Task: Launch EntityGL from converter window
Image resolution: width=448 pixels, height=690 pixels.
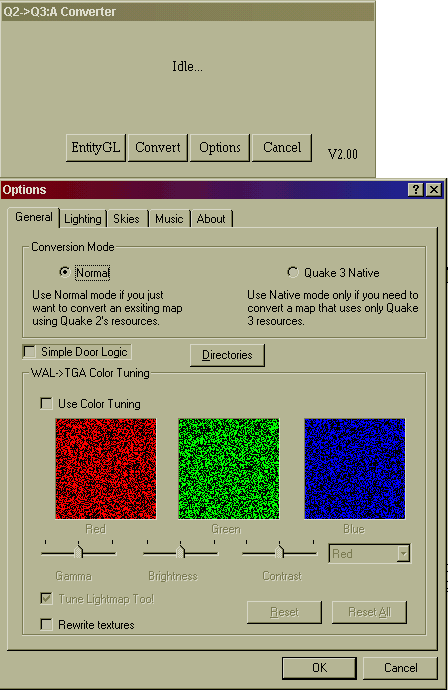Action: (x=95, y=147)
